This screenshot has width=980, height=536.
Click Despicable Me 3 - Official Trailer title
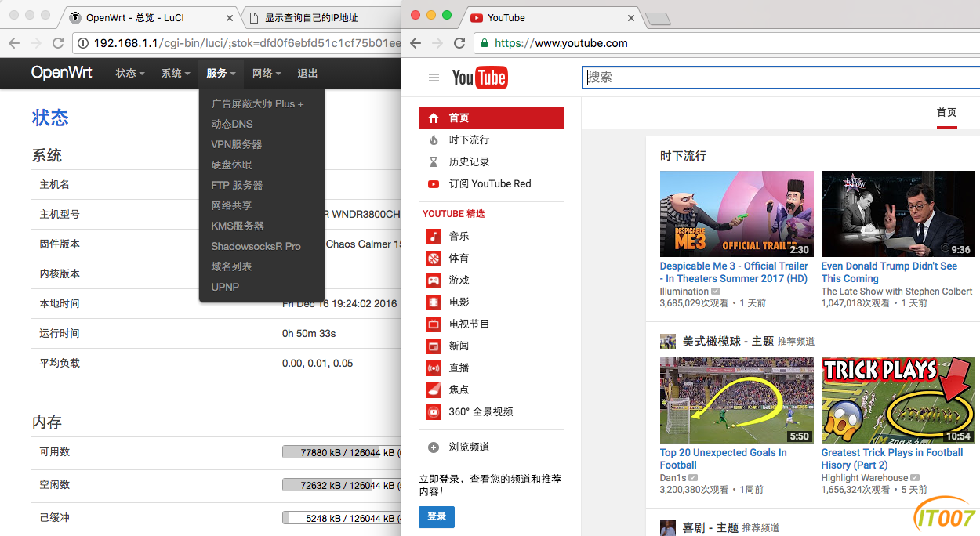tap(734, 272)
